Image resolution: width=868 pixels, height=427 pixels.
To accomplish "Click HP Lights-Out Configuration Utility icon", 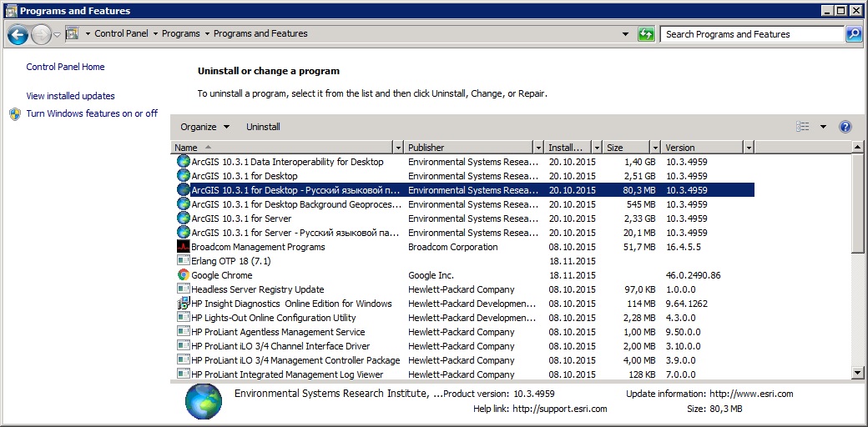I will (184, 317).
